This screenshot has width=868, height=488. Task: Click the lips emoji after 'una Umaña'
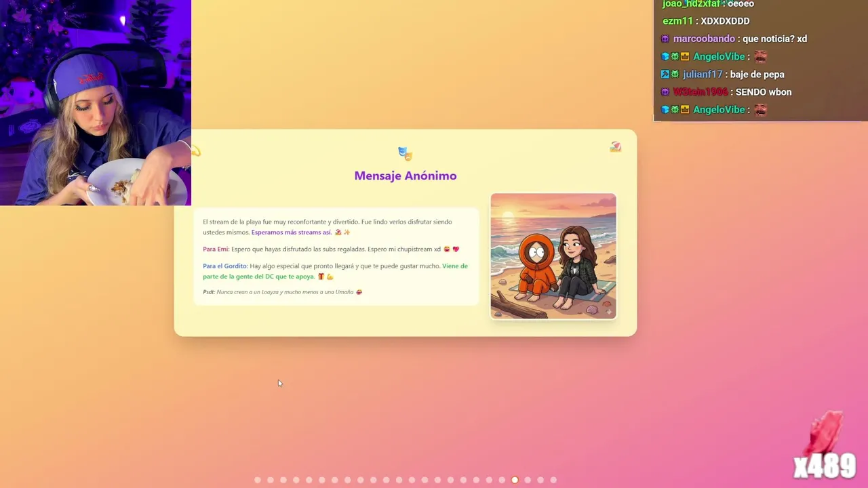(359, 292)
